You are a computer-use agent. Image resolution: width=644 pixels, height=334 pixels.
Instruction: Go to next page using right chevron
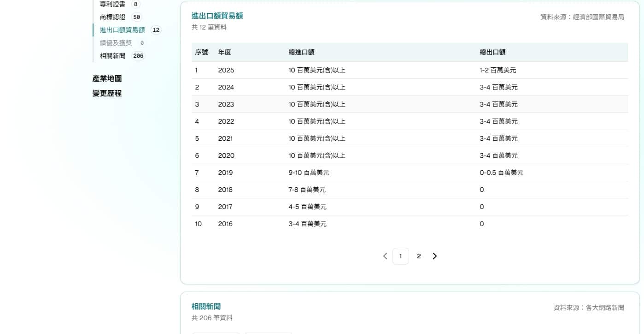coord(434,256)
